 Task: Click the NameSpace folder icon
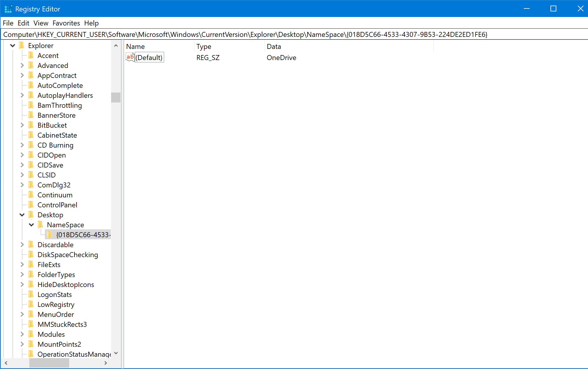tap(40, 225)
